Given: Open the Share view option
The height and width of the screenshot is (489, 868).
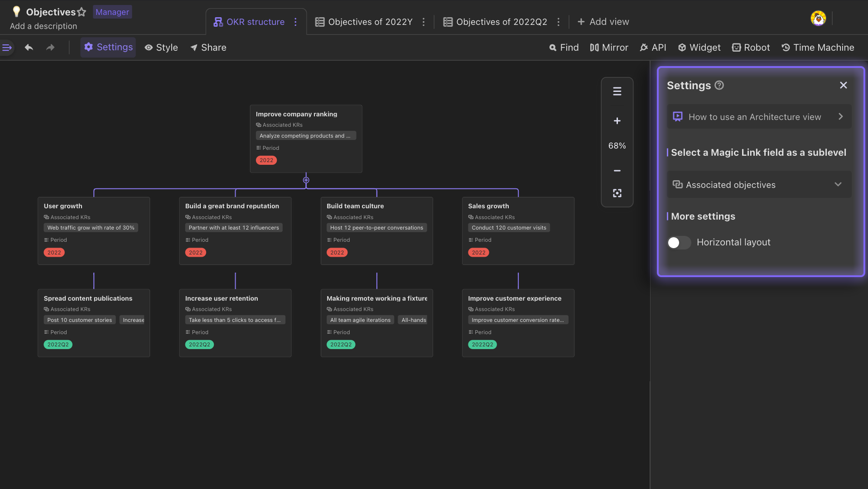Looking at the screenshot, I should pos(208,48).
